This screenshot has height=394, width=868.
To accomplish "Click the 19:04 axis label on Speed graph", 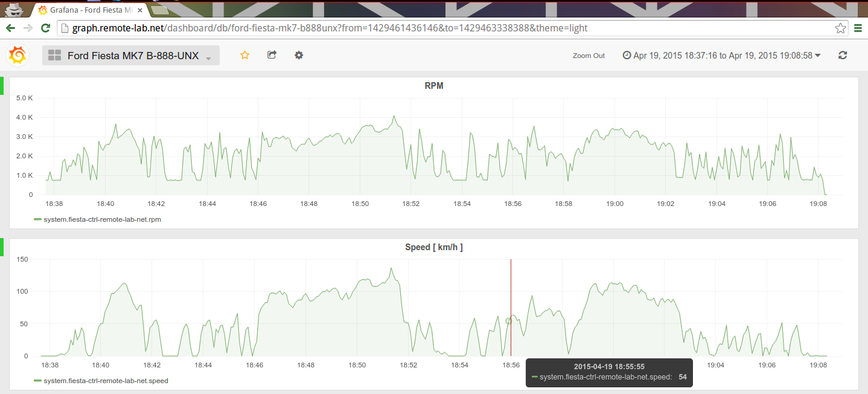I will click(x=715, y=366).
